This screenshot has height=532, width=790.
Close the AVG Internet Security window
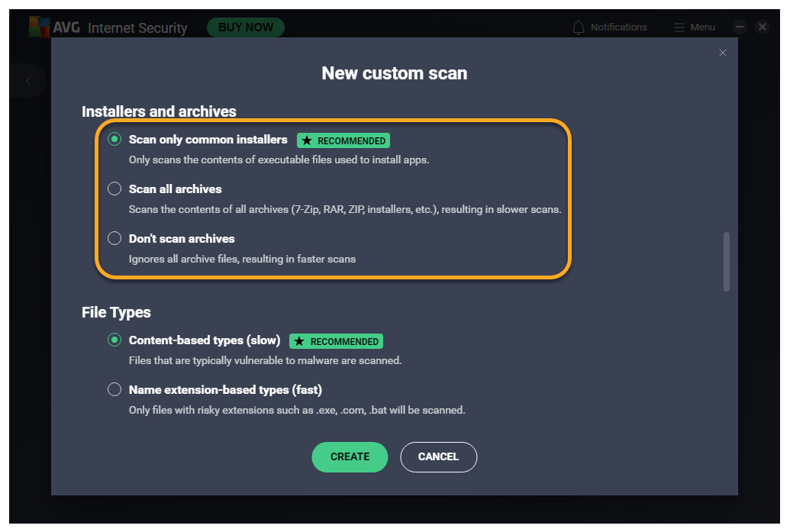[763, 27]
